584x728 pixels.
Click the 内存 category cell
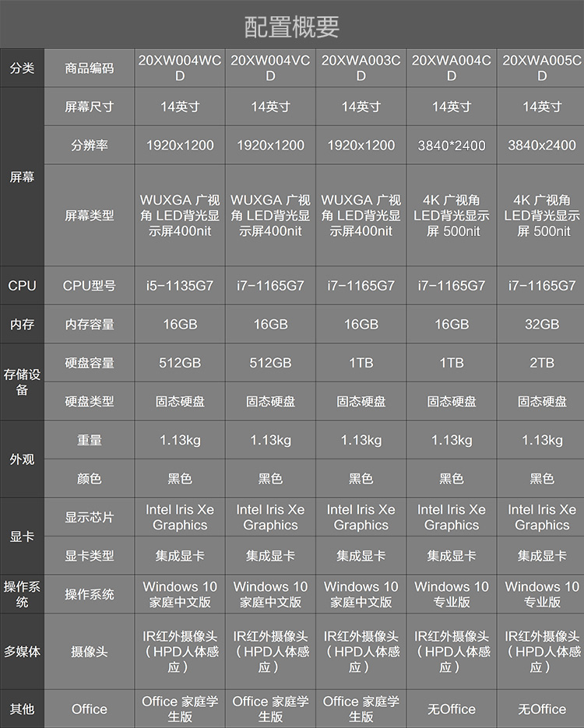click(x=22, y=324)
